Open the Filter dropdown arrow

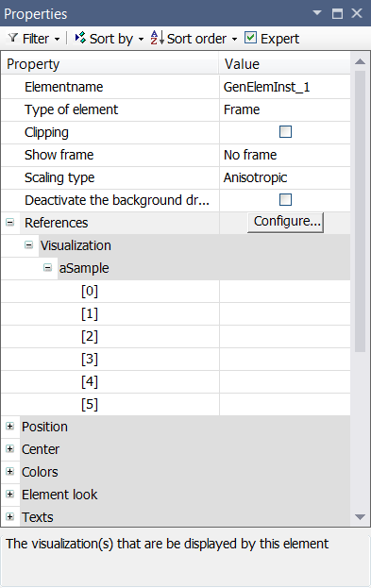[x=57, y=39]
